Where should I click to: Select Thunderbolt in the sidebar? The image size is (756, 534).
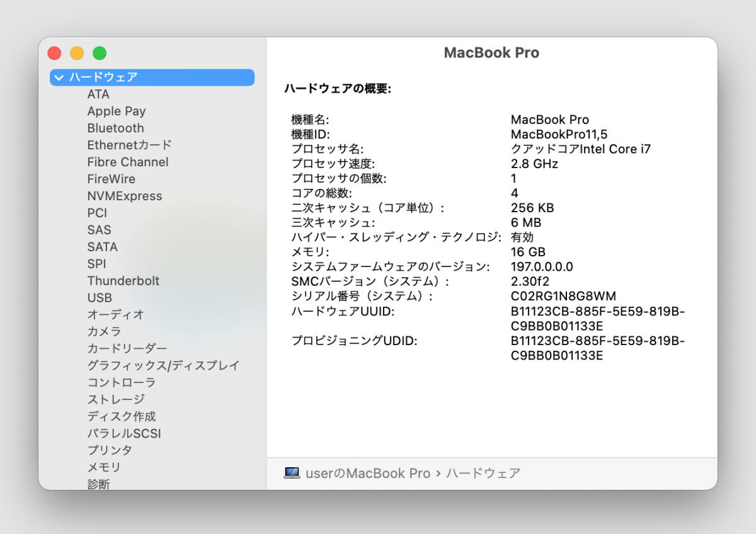pyautogui.click(x=123, y=281)
